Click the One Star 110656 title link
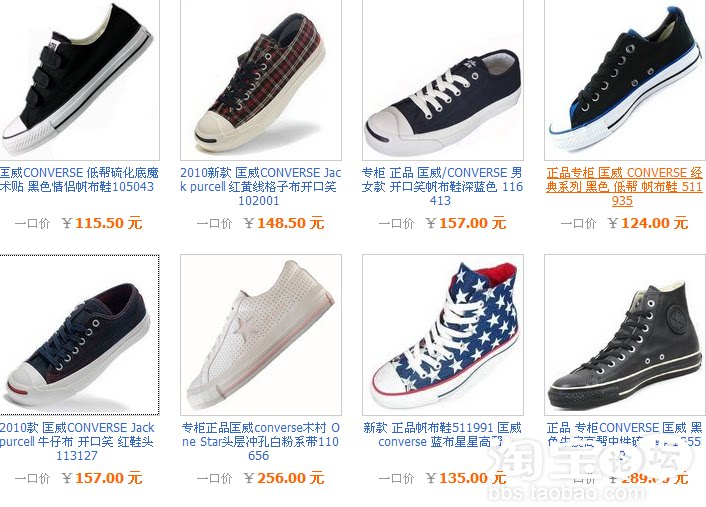 pyautogui.click(x=261, y=441)
